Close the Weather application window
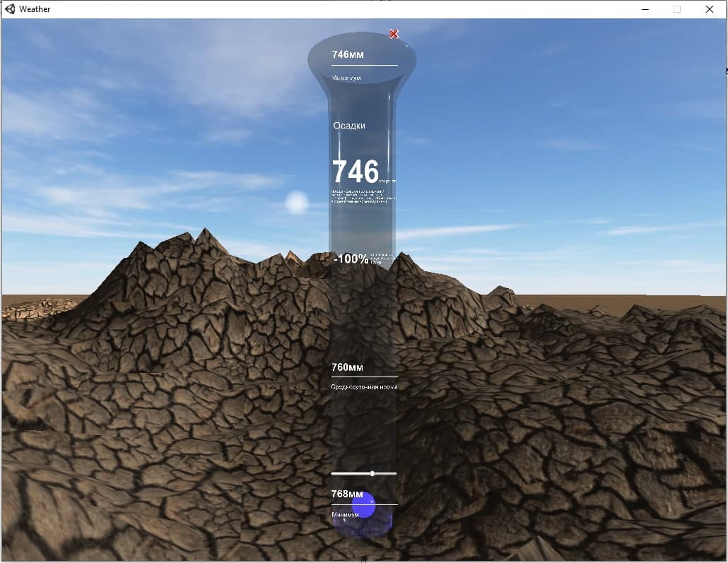728x563 pixels. [710, 9]
